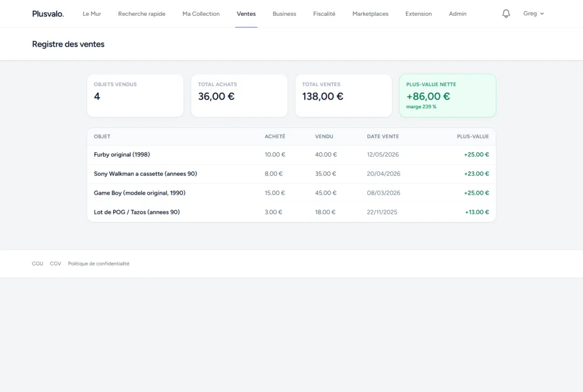Click the 35.00 € sold price
Image resolution: width=583 pixels, height=392 pixels.
pyautogui.click(x=325, y=174)
